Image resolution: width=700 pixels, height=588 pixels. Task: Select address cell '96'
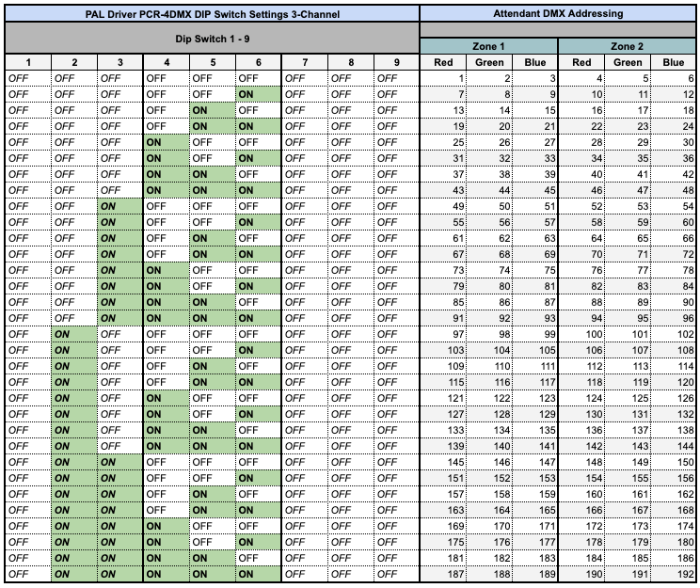pos(674,318)
